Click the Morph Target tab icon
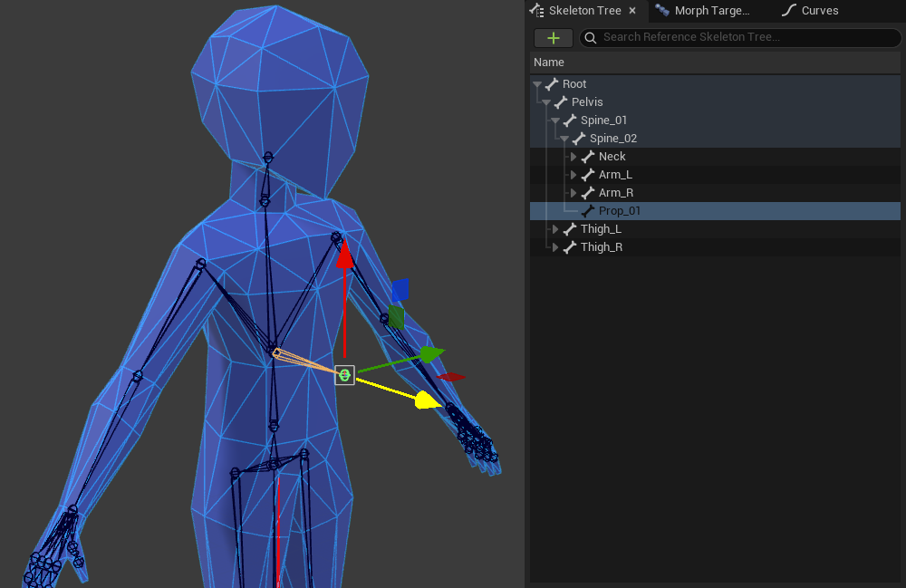This screenshot has height=588, width=906. click(662, 11)
